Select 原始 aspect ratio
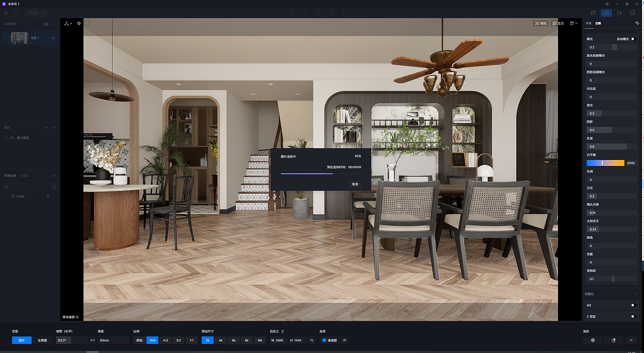The width and height of the screenshot is (644, 353). (139, 340)
